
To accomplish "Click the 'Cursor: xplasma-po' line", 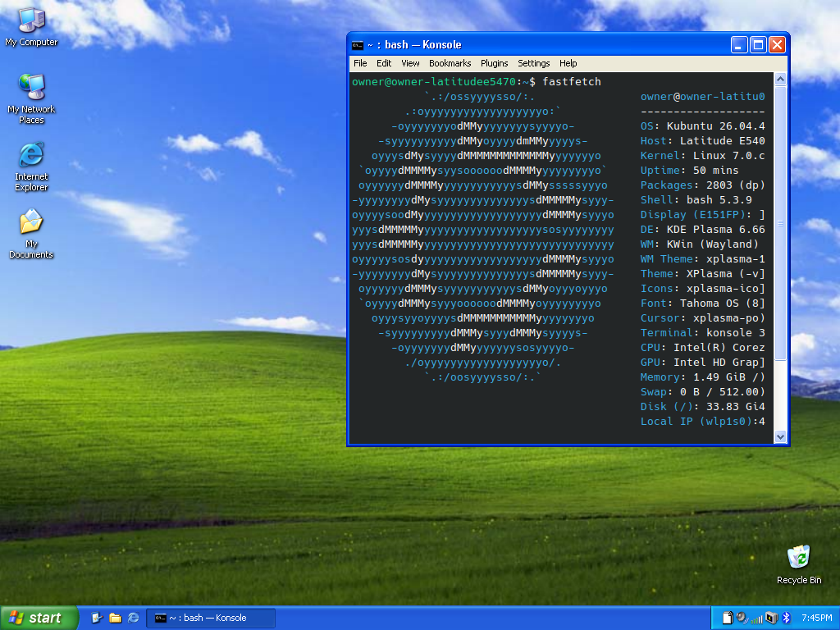I will [x=702, y=317].
